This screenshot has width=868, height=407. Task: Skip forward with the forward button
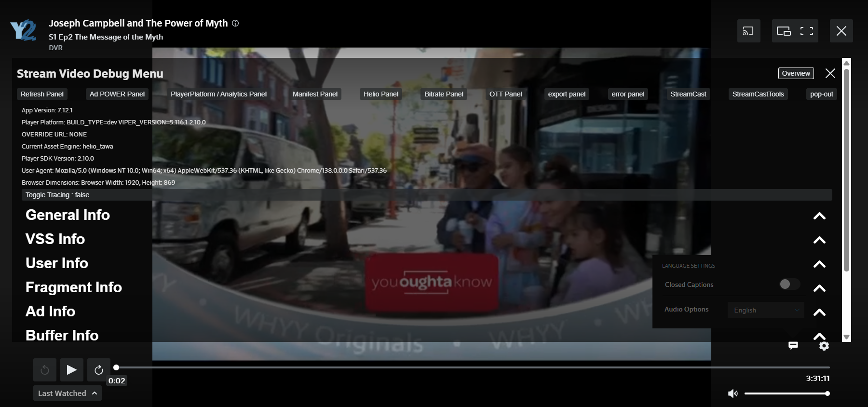99,370
